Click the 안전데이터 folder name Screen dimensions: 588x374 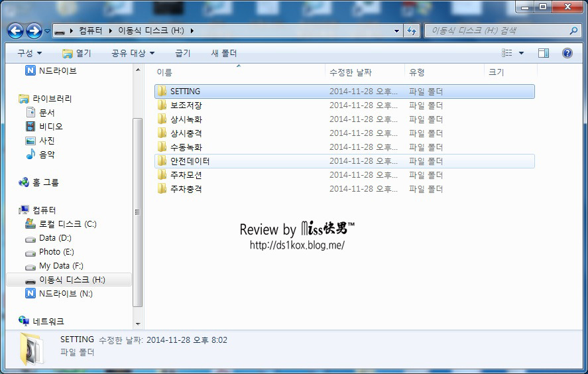coord(190,161)
